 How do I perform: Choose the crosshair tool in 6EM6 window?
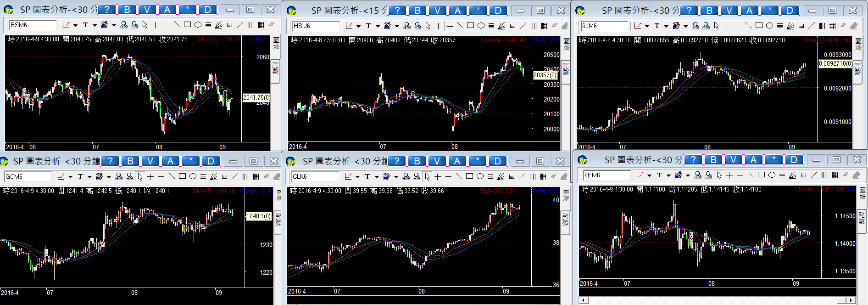729,175
